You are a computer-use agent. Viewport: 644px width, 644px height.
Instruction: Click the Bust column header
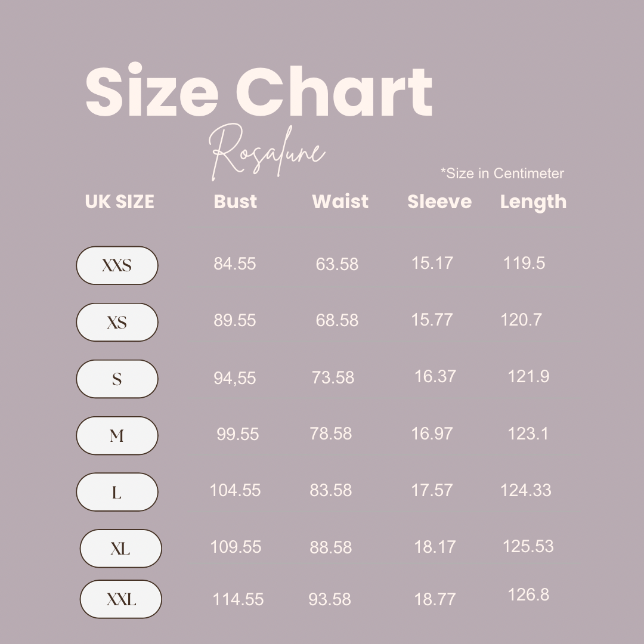[x=235, y=202]
